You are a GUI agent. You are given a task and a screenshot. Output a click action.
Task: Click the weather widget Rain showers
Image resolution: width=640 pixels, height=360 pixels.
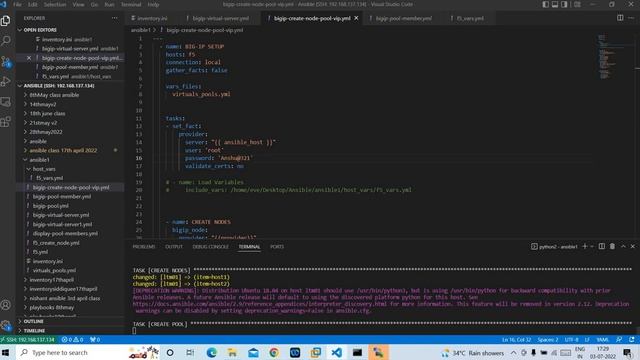(473, 353)
